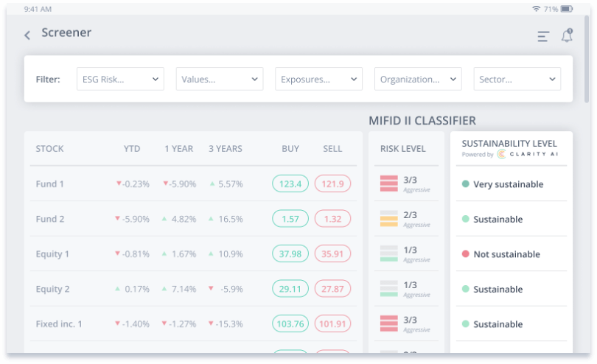597x364 pixels.
Task: Open the list menu icon in header
Action: (543, 36)
